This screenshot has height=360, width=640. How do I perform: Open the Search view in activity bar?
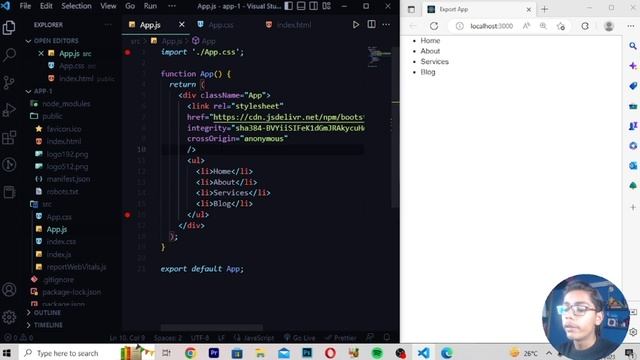pos(9,55)
